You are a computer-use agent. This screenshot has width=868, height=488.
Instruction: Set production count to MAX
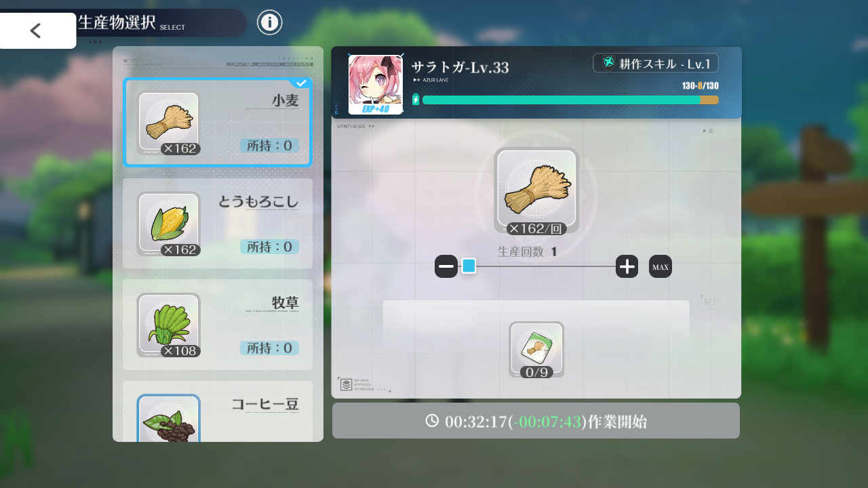pyautogui.click(x=660, y=266)
